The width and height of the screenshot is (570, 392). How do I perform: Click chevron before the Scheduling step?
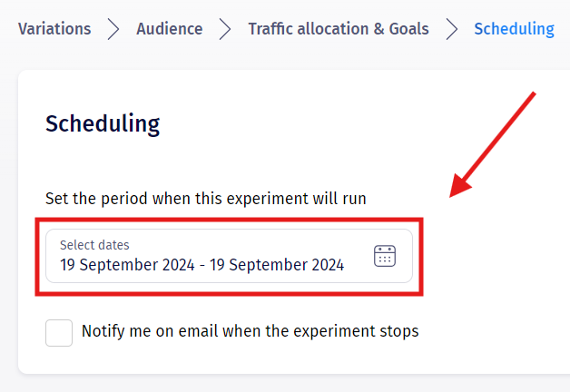pyautogui.click(x=451, y=29)
